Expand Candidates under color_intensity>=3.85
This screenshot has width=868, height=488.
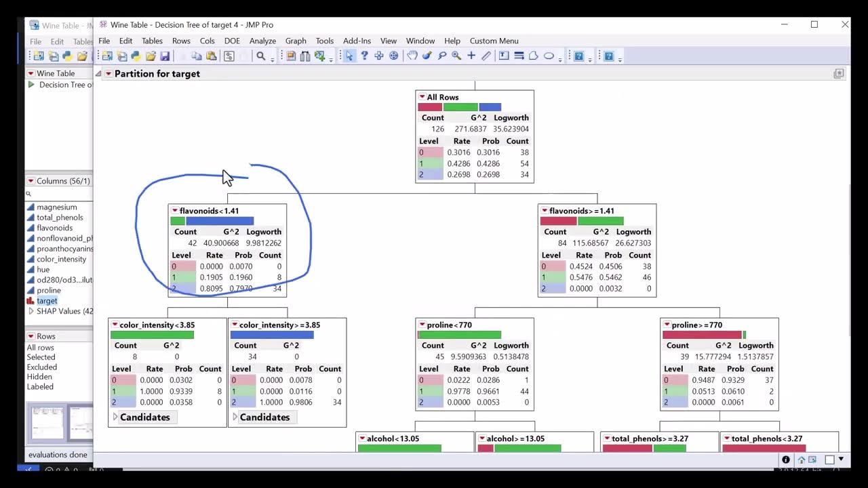coord(235,417)
